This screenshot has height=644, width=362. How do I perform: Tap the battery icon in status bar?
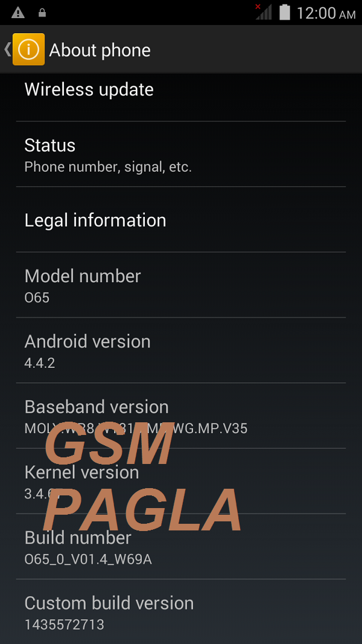click(285, 12)
